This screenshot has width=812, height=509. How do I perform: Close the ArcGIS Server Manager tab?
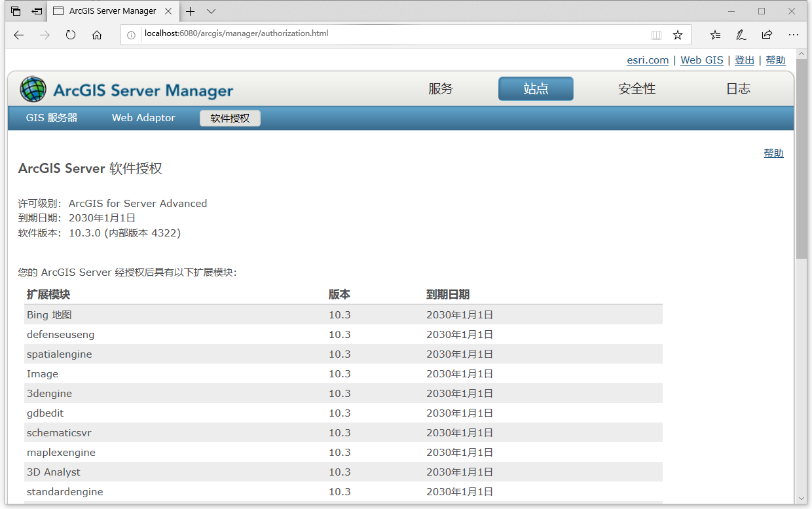point(168,11)
